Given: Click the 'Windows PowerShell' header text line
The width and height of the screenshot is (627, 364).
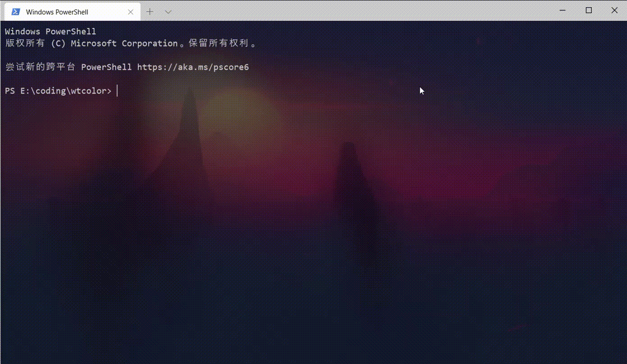Looking at the screenshot, I should click(50, 32).
